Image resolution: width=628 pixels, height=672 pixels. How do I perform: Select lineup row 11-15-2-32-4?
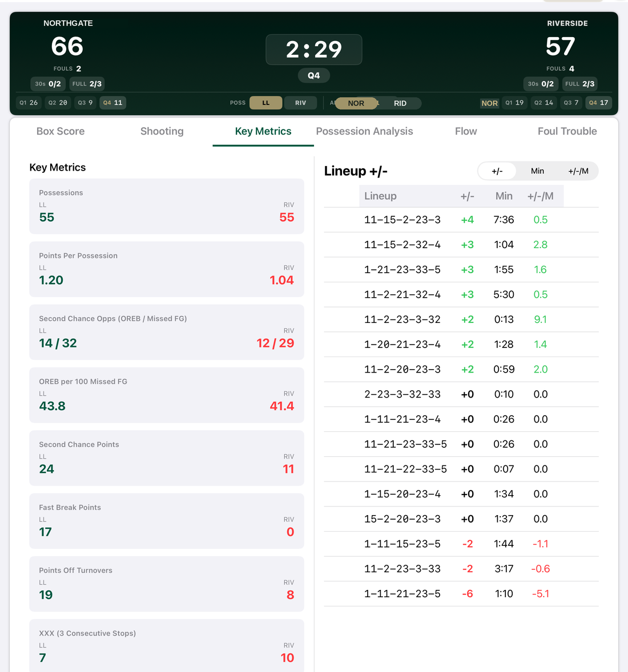(461, 245)
